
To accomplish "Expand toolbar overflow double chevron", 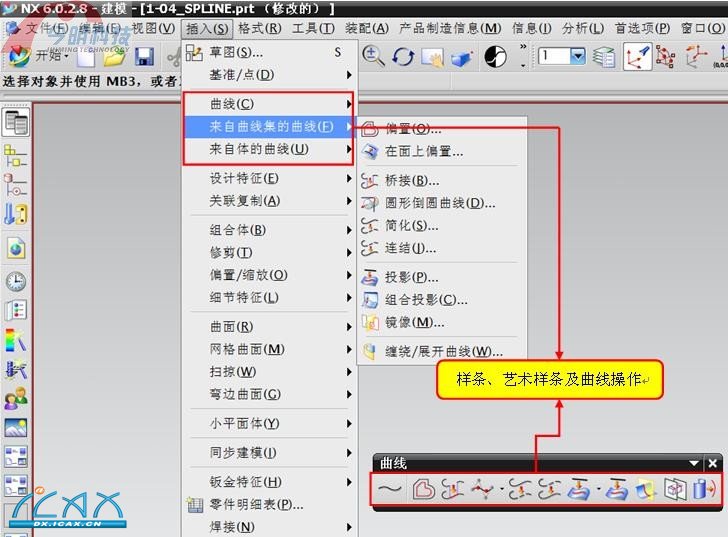I will click(x=523, y=46).
